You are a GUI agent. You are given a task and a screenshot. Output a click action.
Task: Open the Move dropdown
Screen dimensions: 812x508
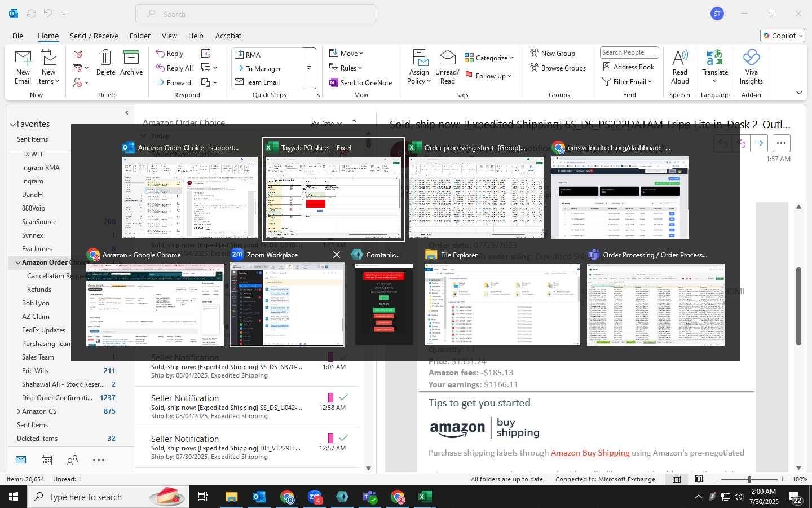(x=346, y=53)
